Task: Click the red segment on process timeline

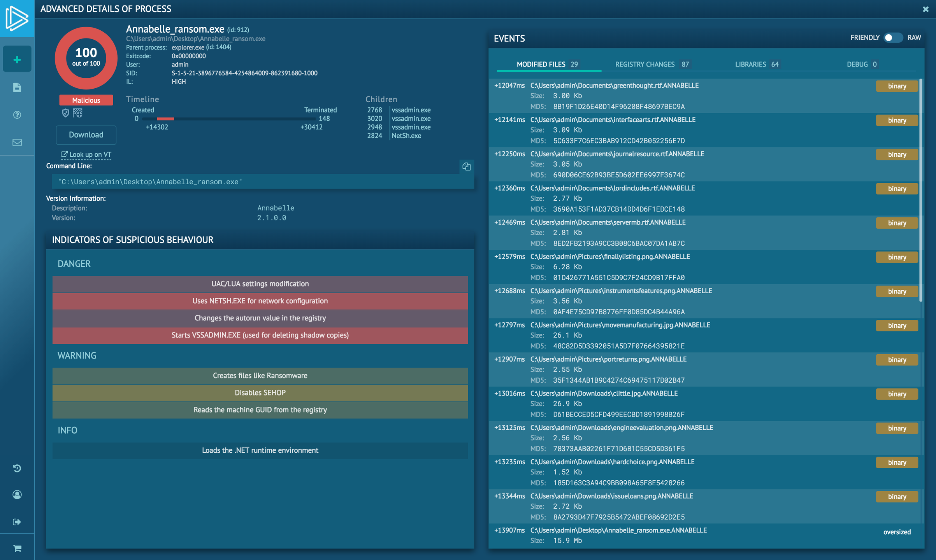Action: tap(165, 119)
